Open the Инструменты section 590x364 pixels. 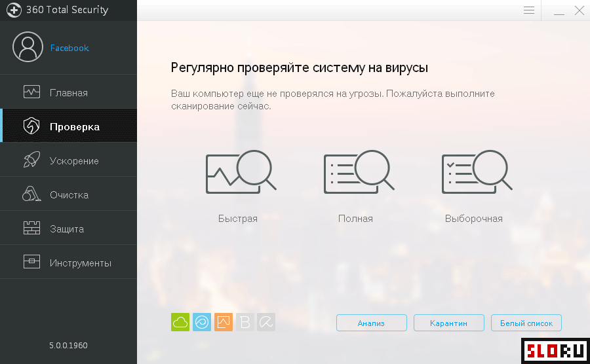click(x=68, y=263)
